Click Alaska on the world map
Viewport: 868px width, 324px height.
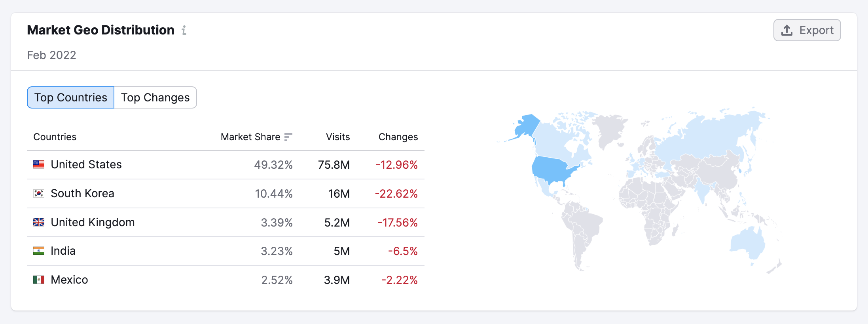(x=527, y=125)
